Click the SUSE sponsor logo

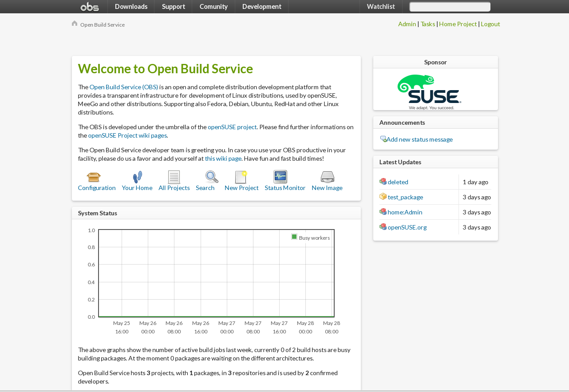tap(429, 89)
